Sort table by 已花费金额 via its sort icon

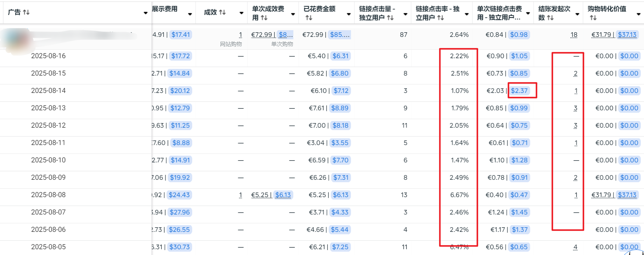tap(309, 18)
